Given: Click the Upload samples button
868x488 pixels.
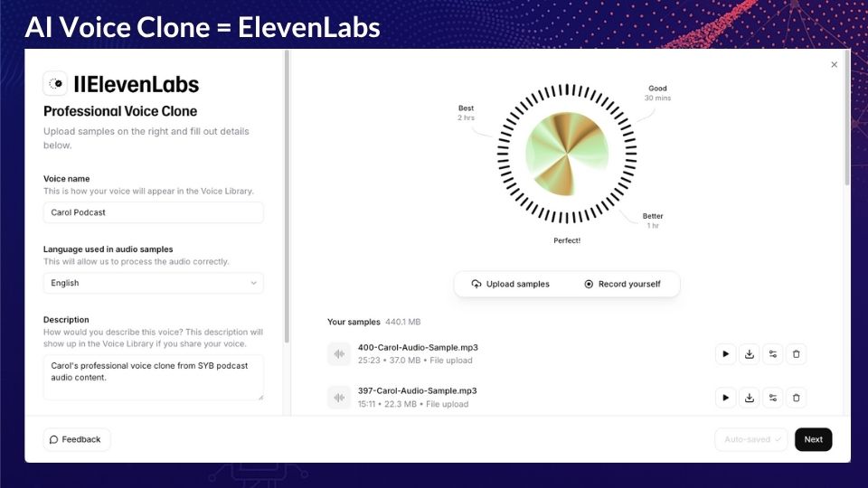Looking at the screenshot, I should pyautogui.click(x=510, y=284).
